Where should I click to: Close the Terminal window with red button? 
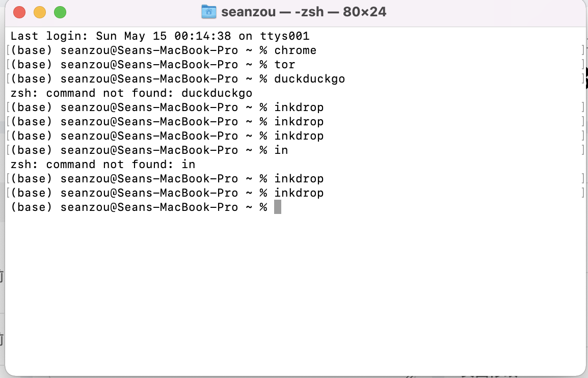coord(19,12)
